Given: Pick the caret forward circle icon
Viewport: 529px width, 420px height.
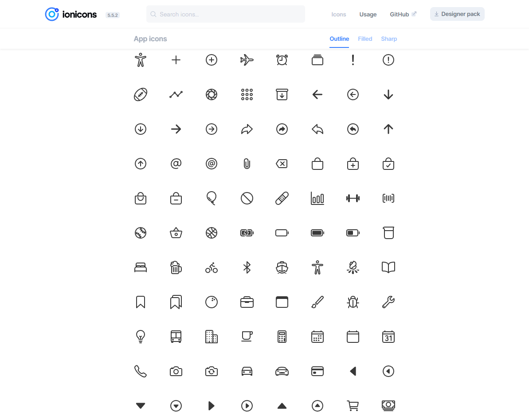Looking at the screenshot, I should (247, 406).
